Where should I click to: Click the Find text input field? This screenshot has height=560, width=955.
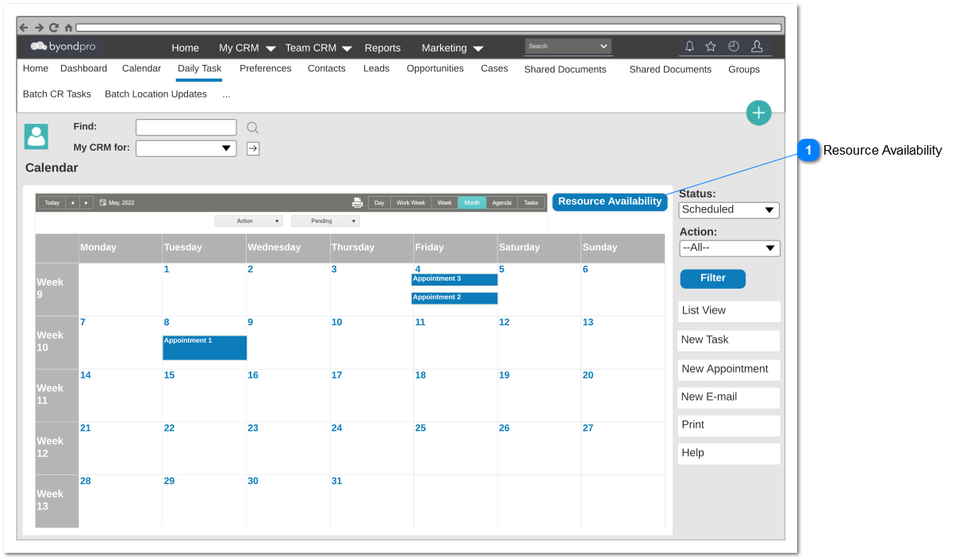pyautogui.click(x=186, y=128)
